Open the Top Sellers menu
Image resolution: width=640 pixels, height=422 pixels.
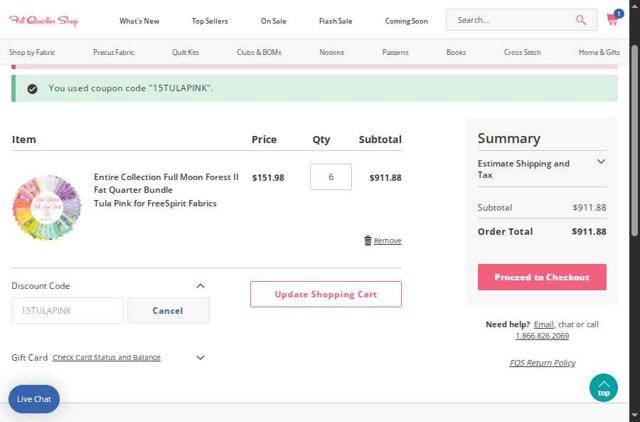tap(210, 21)
